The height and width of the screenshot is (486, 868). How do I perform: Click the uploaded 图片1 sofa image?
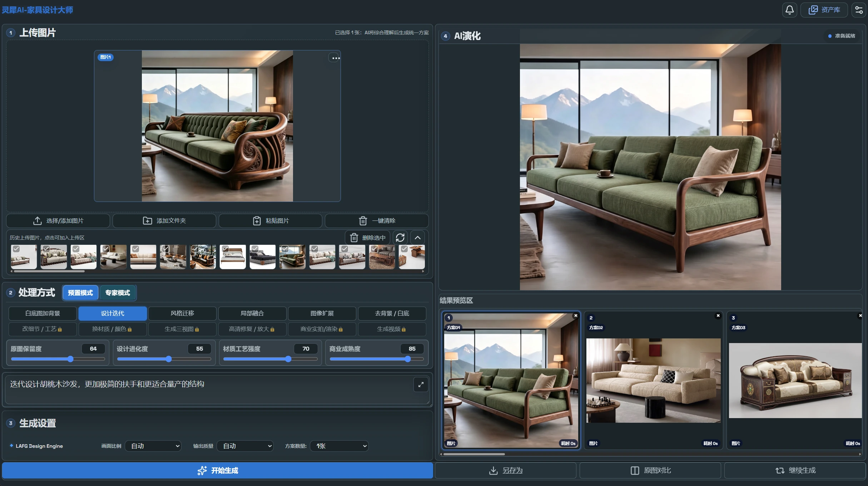click(217, 126)
